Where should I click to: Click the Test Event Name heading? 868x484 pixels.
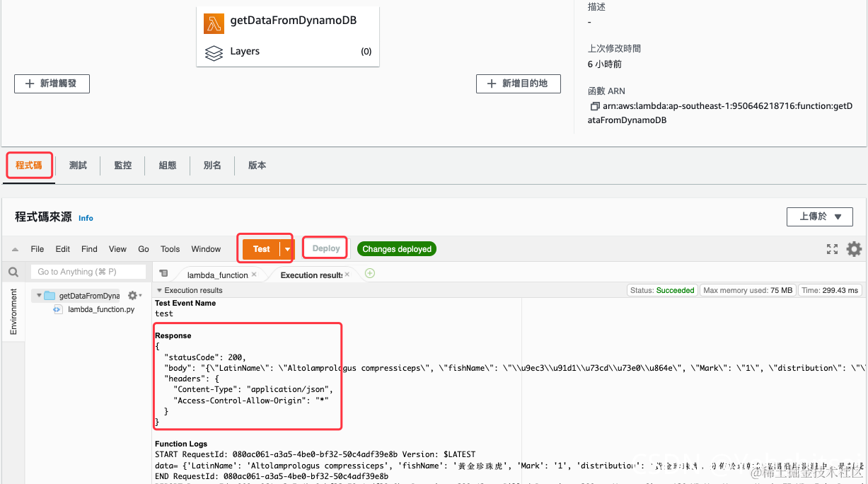(185, 303)
